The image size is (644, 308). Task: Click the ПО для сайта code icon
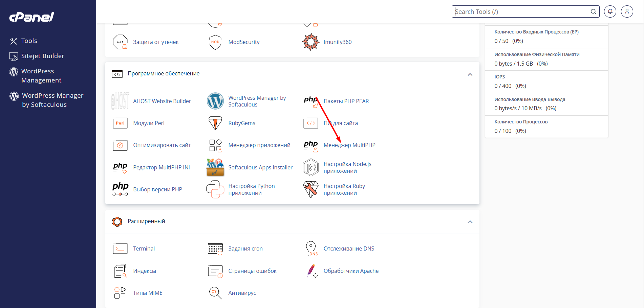coord(311,123)
